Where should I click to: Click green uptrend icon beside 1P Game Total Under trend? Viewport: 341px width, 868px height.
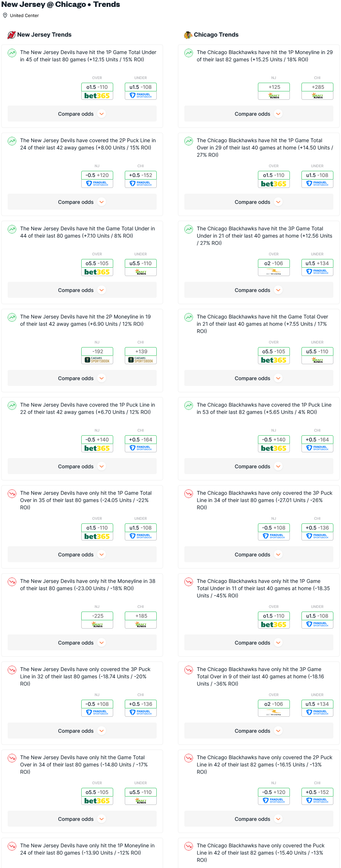12,53
